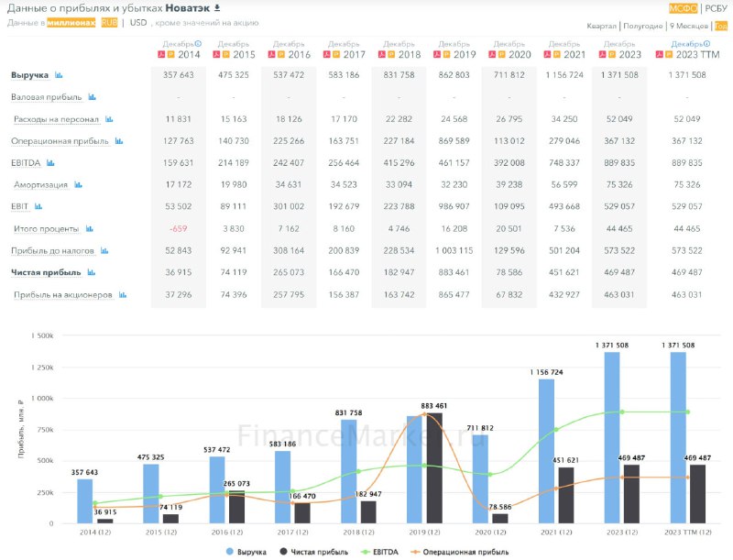Hide Операционная прибыль series in legend
Image resolution: width=733 pixels, height=560 pixels.
[460, 552]
